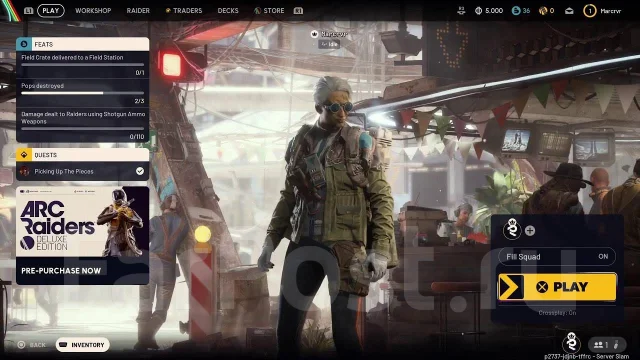
Task: Toggle Fill Squad ON setting
Action: tap(557, 256)
